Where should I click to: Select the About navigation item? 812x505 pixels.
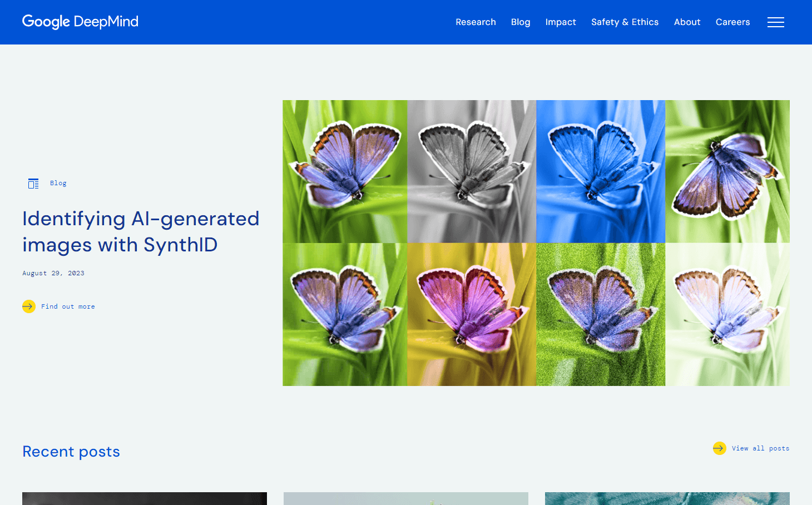click(687, 22)
